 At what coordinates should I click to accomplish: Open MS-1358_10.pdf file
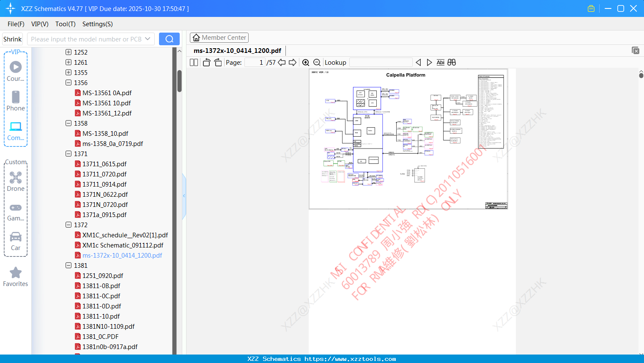[x=105, y=133]
